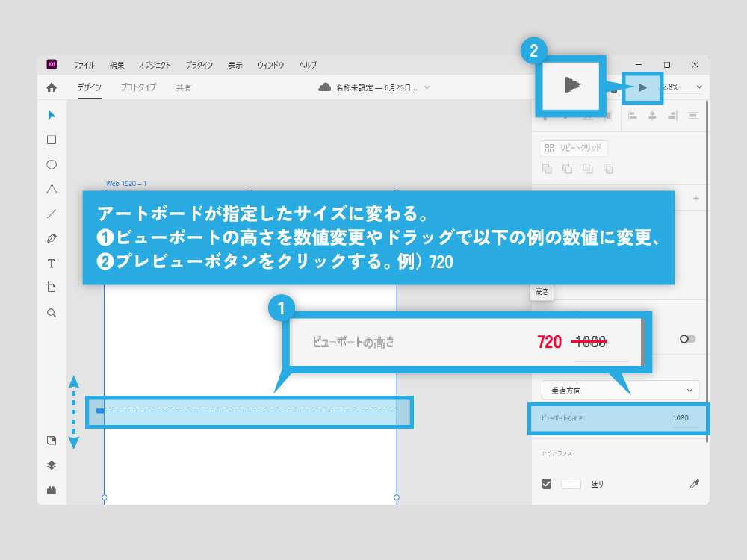The image size is (747, 560).
Task: Select the Ellipse tool
Action: point(52,164)
